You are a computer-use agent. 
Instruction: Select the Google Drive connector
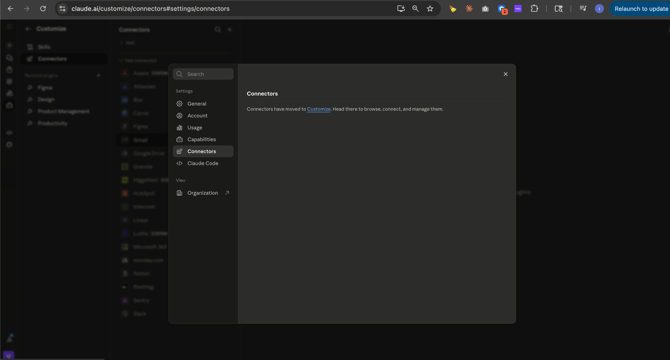143,153
